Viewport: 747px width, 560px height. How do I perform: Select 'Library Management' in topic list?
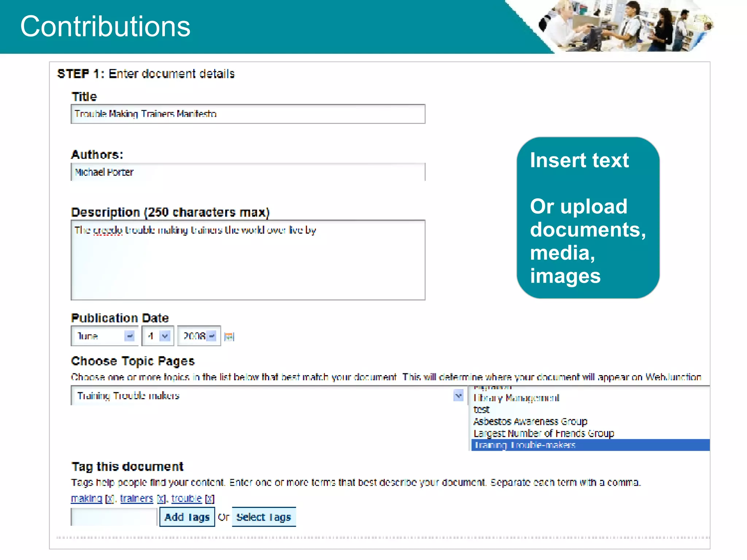click(516, 398)
